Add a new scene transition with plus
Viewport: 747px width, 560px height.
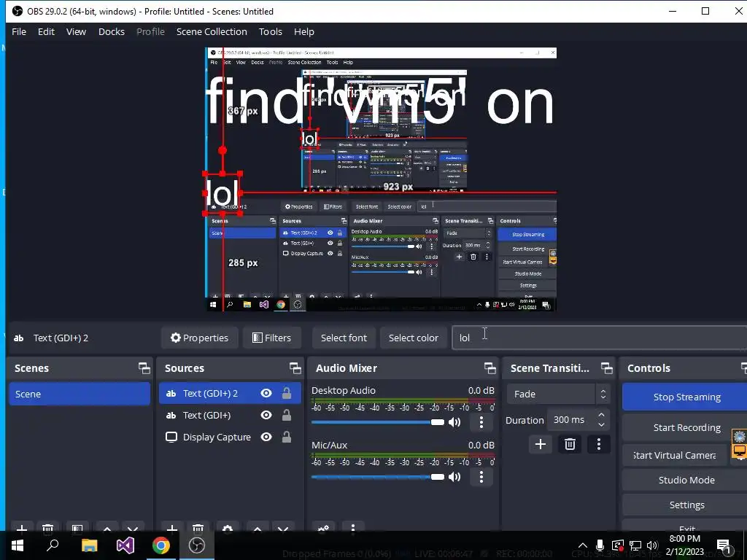(x=541, y=444)
